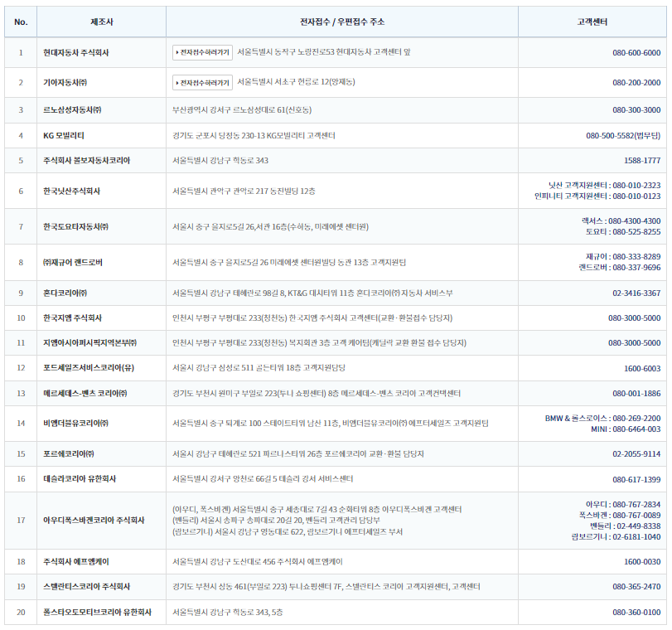Viewport: 672px width, 630px height.
Task: Click manufacturer name 비엠더블유코리아㈜
Action: pyautogui.click(x=75, y=424)
